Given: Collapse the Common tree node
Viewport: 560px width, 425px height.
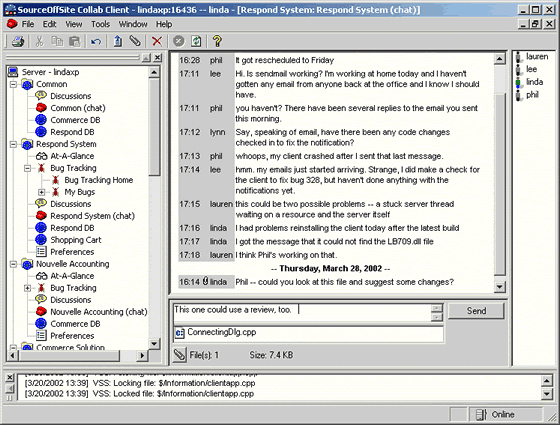Looking at the screenshot, I should tap(13, 84).
